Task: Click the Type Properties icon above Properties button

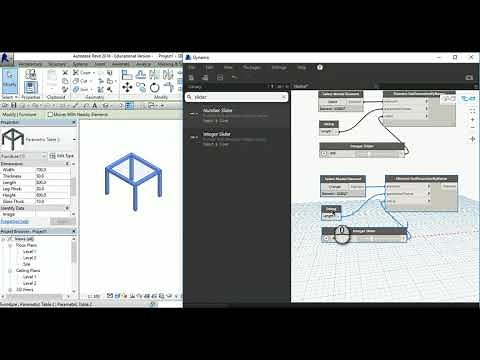Action: click(31, 75)
